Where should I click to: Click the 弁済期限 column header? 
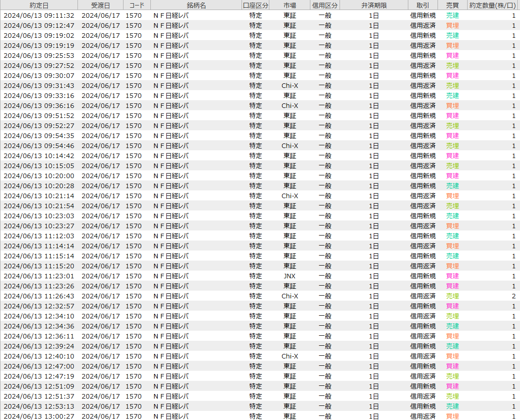(374, 5)
